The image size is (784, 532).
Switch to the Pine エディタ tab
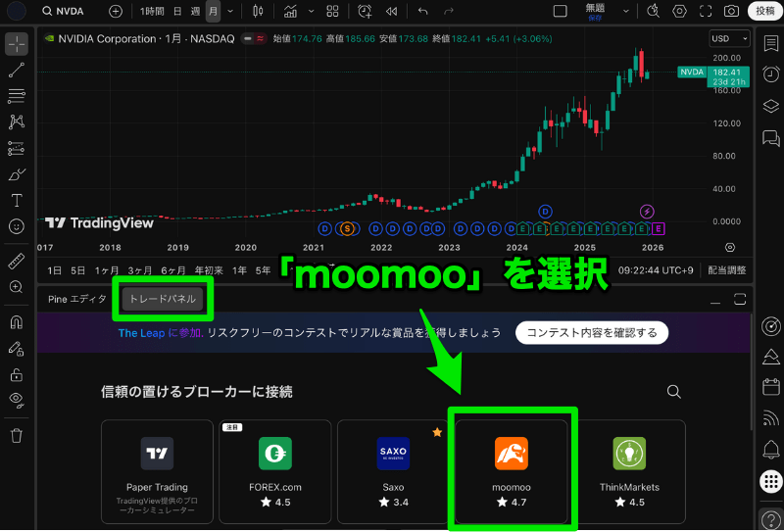pos(77,299)
